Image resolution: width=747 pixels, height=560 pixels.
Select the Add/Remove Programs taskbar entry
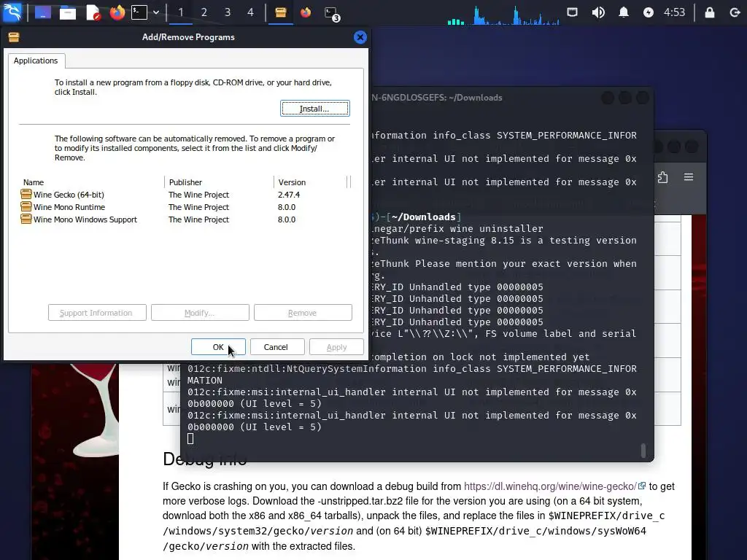[x=281, y=12]
